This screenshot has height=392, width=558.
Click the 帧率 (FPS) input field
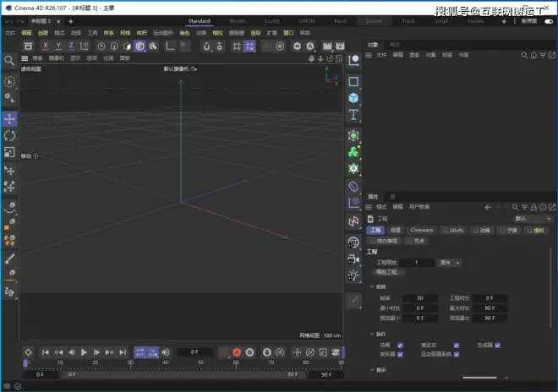tap(419, 298)
